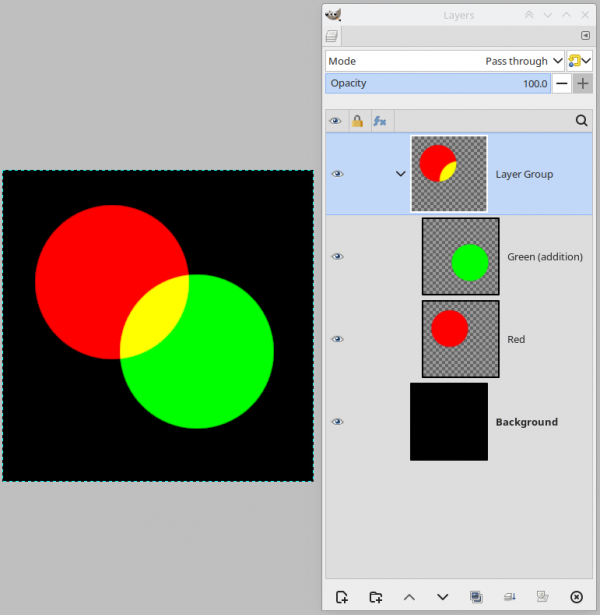Open the dockable tab configuration menu
The image size is (600, 615).
585,36
